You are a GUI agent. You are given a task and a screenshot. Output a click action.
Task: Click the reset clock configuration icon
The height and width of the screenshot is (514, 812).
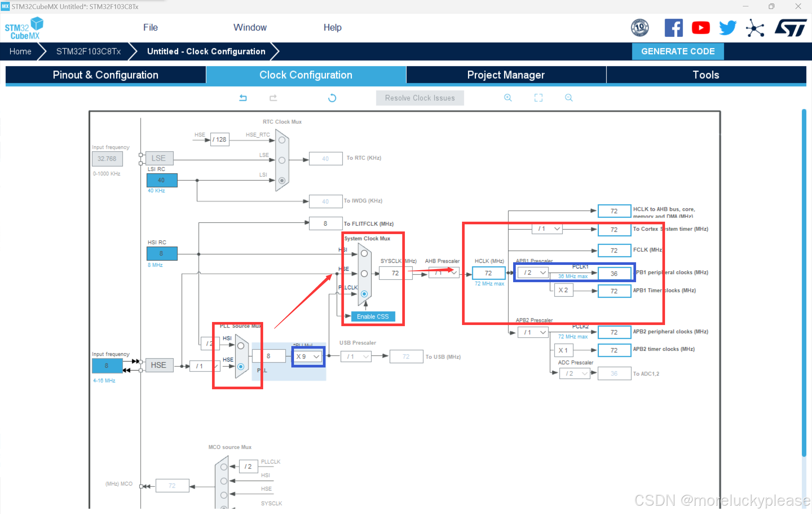332,98
